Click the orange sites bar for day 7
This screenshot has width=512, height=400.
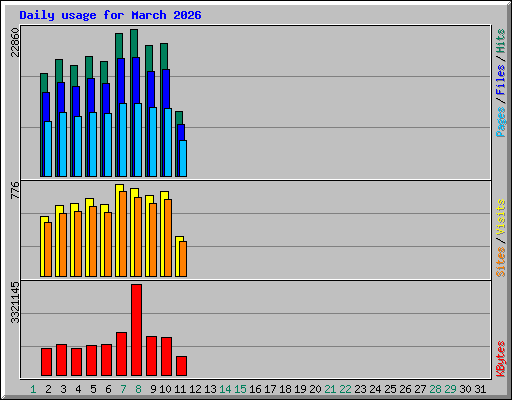(123, 234)
